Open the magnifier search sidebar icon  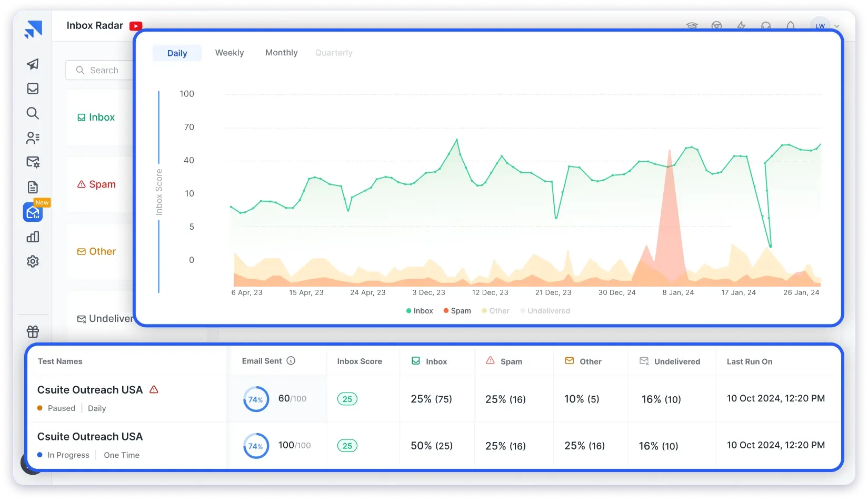pos(33,113)
